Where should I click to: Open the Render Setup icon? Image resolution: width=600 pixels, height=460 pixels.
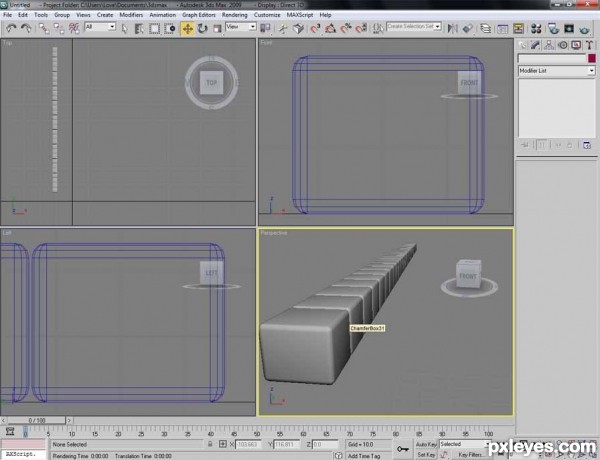[x=553, y=29]
